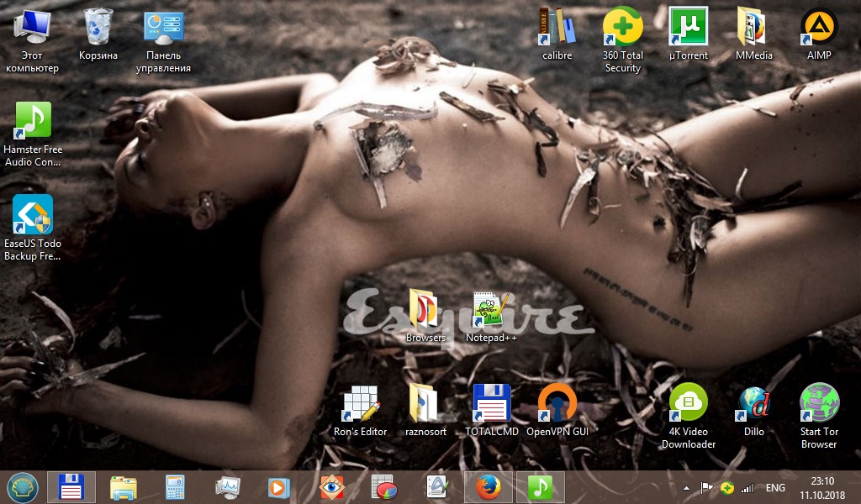Launch the AIMP player shortcut
Screen dimensions: 861x504
pos(819,34)
